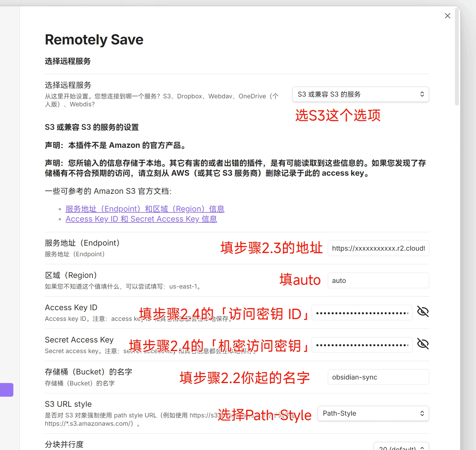476x450 pixels.
Task: Click the Region field containing auto
Action: point(378,280)
